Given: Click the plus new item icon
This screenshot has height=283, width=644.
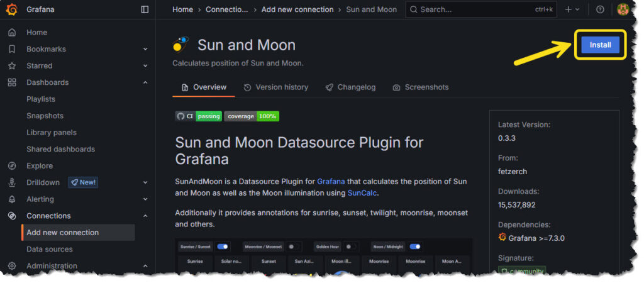Looking at the screenshot, I should (568, 9).
